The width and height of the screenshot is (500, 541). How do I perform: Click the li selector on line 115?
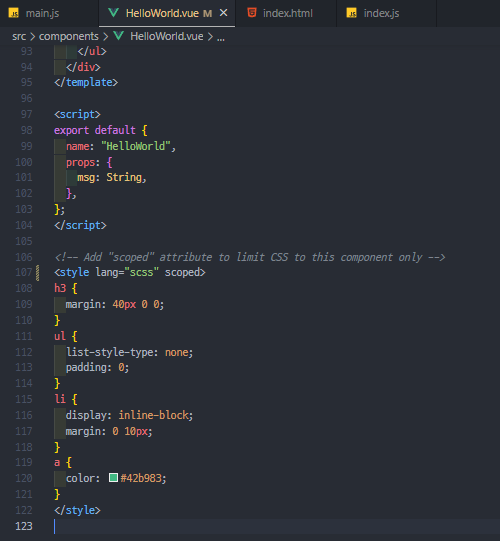point(60,399)
